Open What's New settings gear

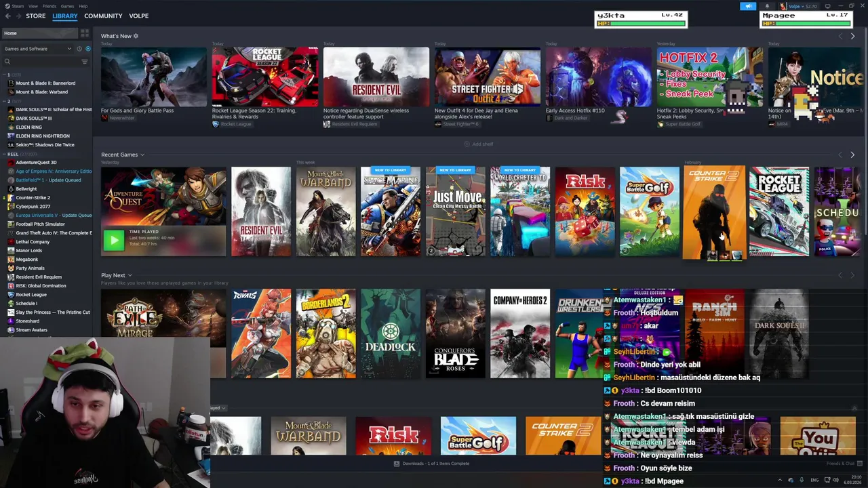(136, 36)
